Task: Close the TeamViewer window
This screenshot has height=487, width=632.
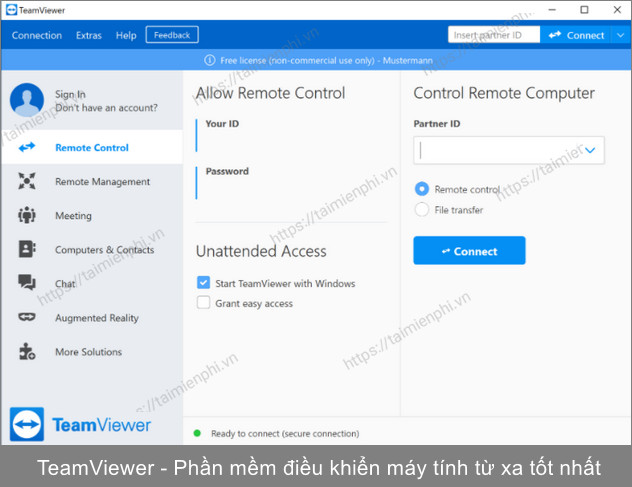Action: pos(617,10)
